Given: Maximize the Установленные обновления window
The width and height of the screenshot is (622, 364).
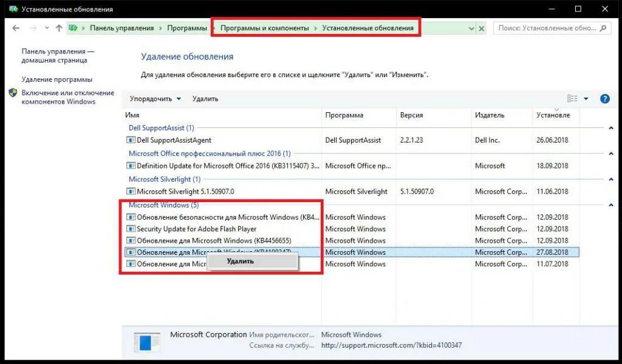Looking at the screenshot, I should [x=578, y=8].
